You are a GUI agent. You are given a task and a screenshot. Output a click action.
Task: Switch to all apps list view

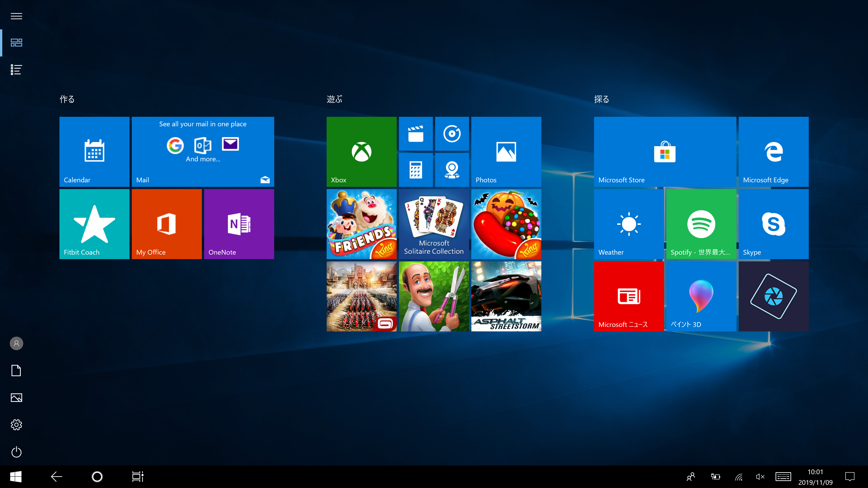(x=16, y=70)
